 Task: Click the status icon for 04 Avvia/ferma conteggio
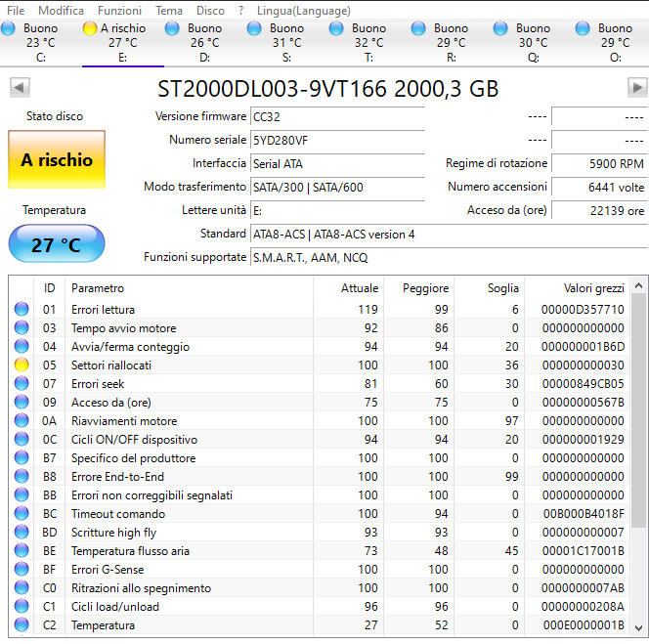[22, 346]
